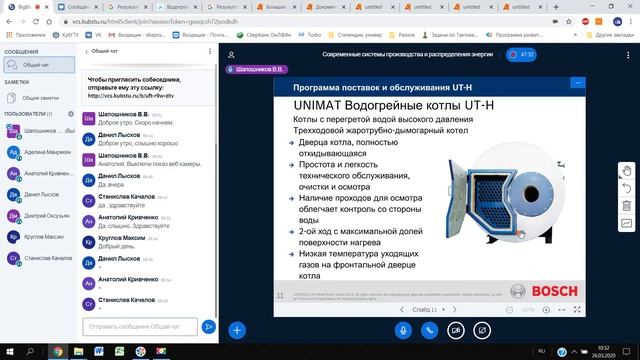Open Приложения apps shortcut
Viewport: 640px width, 360px height.
[26, 35]
